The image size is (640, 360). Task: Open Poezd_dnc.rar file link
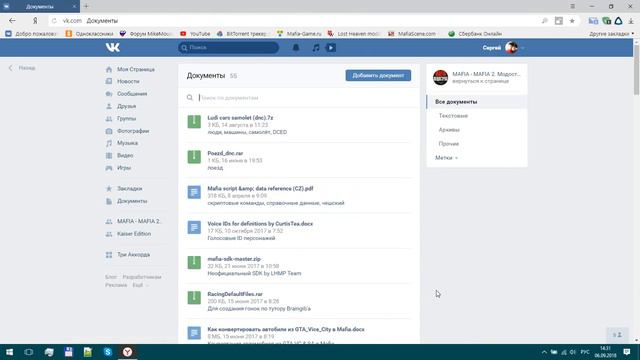(x=225, y=153)
